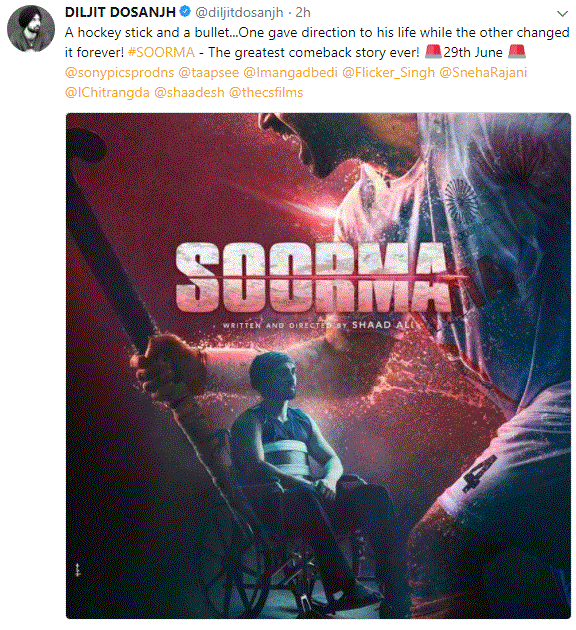The width and height of the screenshot is (576, 630).
Task: Open the @Imangadbedi mention
Action: 290,73
